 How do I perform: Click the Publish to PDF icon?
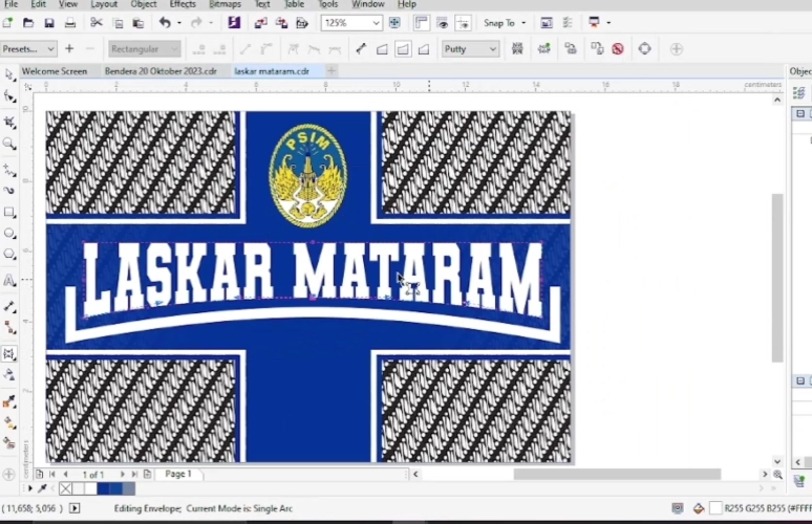pos(302,23)
